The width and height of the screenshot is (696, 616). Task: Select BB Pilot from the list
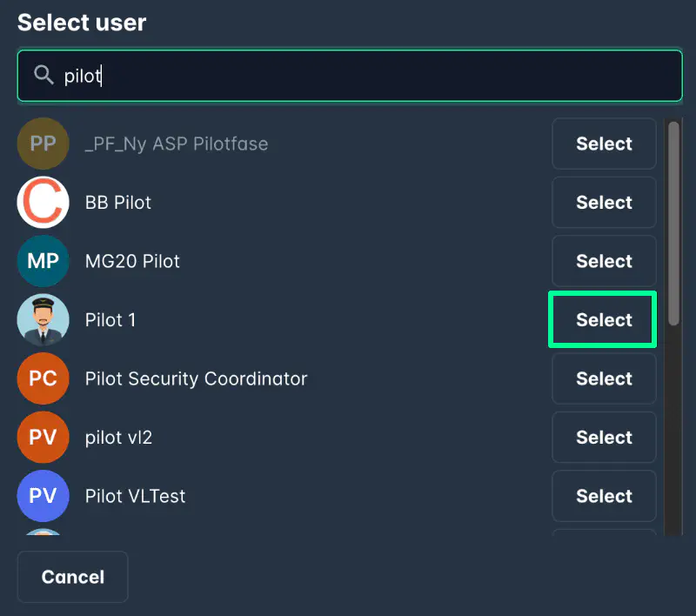pos(604,202)
